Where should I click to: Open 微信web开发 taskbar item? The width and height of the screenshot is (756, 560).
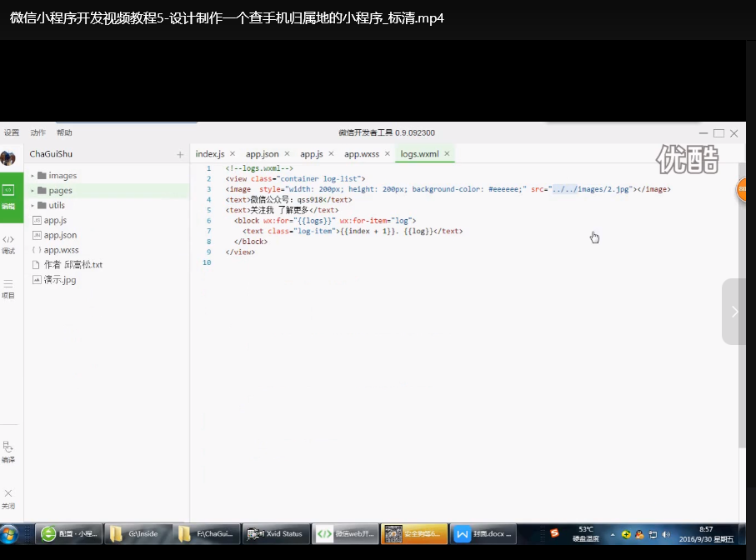[345, 534]
